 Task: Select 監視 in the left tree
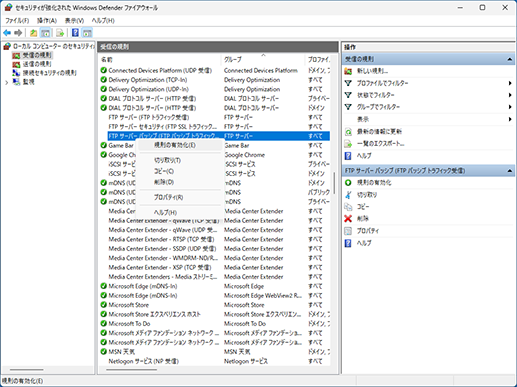28,82
